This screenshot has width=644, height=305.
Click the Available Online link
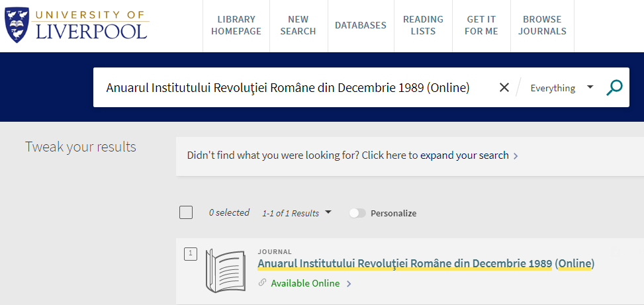[x=305, y=283]
